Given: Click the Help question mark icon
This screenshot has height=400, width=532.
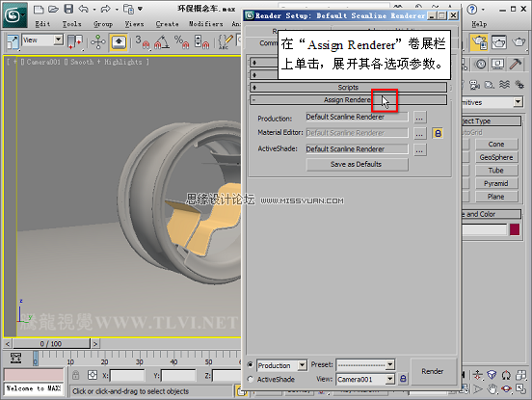Looking at the screenshot, I should click(472, 10).
